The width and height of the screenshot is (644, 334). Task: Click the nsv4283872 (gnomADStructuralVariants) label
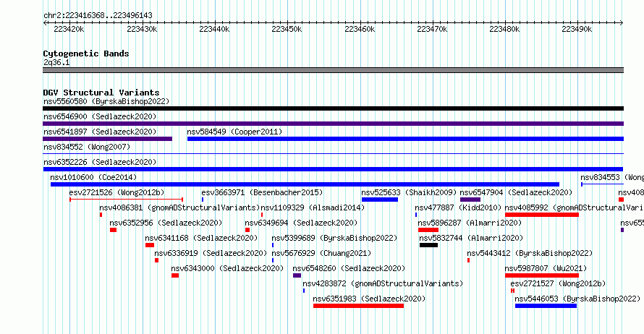point(383,283)
